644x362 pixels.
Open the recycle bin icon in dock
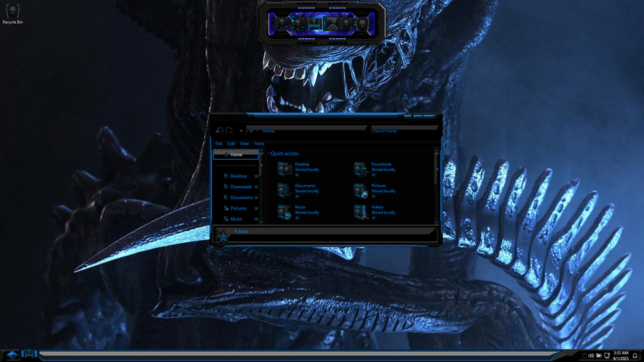pyautogui.click(x=363, y=24)
